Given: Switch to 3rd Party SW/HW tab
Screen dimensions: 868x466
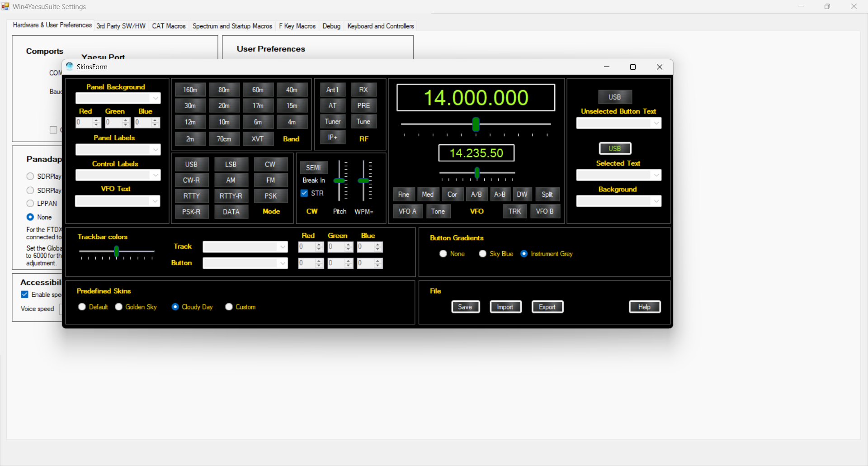Looking at the screenshot, I should click(x=121, y=26).
